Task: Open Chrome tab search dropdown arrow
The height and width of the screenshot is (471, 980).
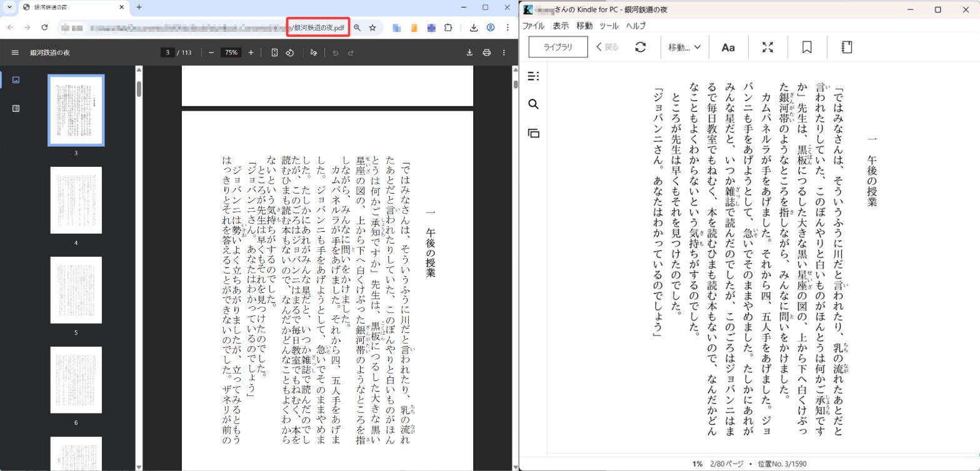Action: pyautogui.click(x=9, y=7)
